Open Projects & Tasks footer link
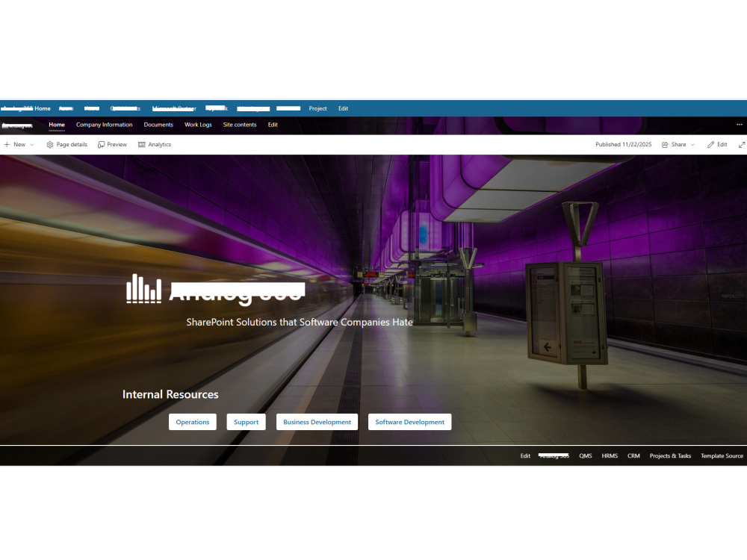The image size is (747, 560). coord(670,455)
